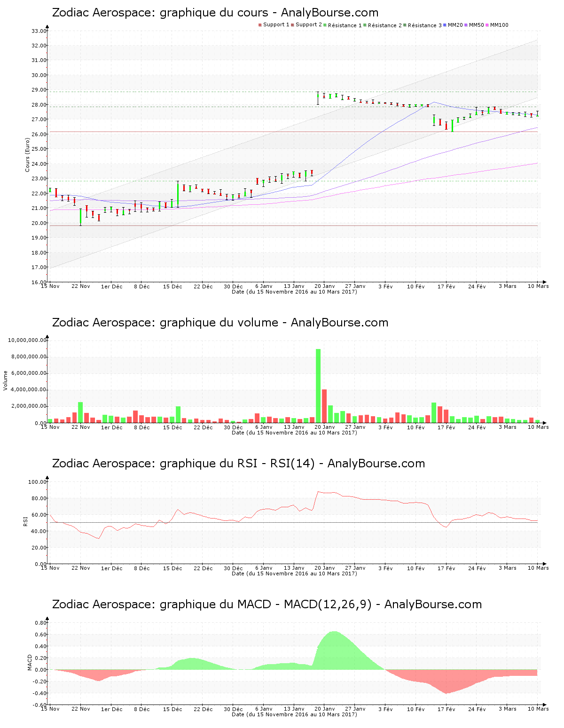
Task: Click the 'graphique du cours' chart title
Action: click(215, 13)
